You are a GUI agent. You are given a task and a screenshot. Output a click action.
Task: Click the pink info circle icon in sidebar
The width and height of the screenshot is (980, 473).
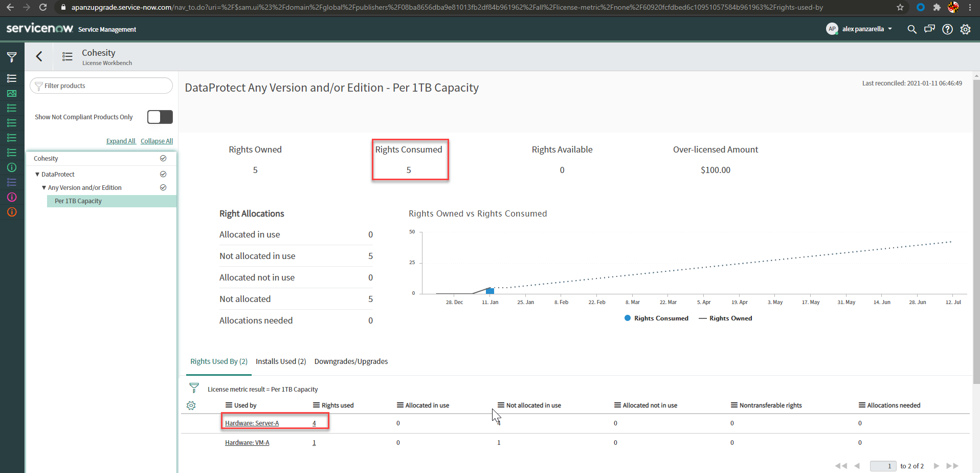click(x=11, y=197)
